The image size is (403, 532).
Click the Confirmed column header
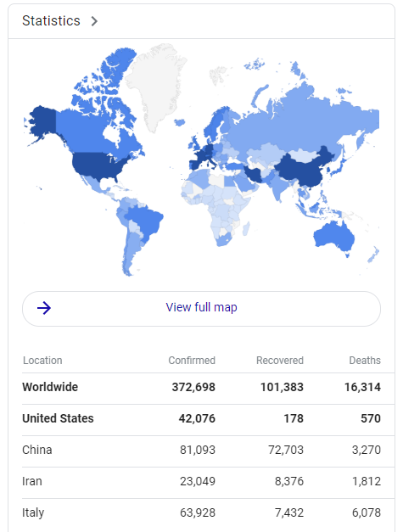(192, 361)
